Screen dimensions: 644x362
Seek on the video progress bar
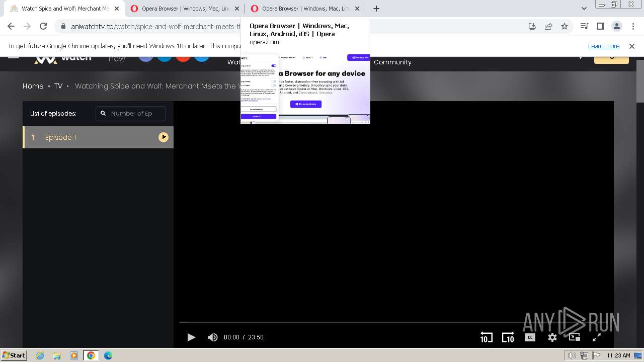point(393,322)
